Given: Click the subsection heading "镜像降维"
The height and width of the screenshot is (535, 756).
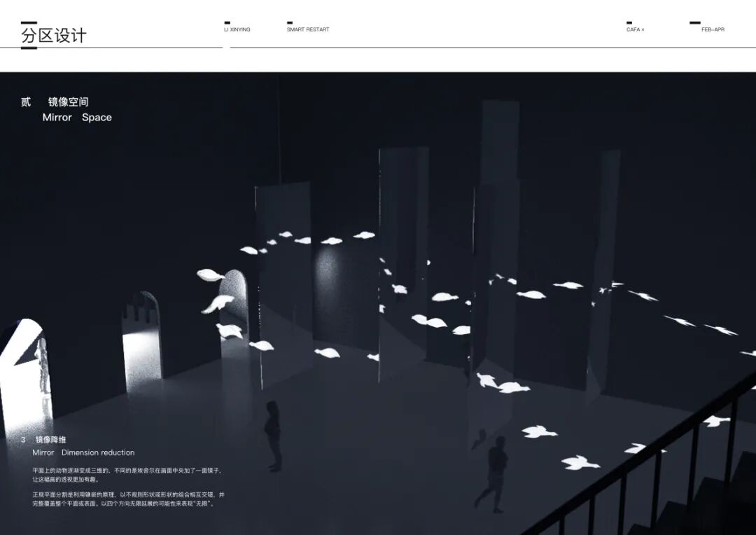Looking at the screenshot, I should pos(50,440).
